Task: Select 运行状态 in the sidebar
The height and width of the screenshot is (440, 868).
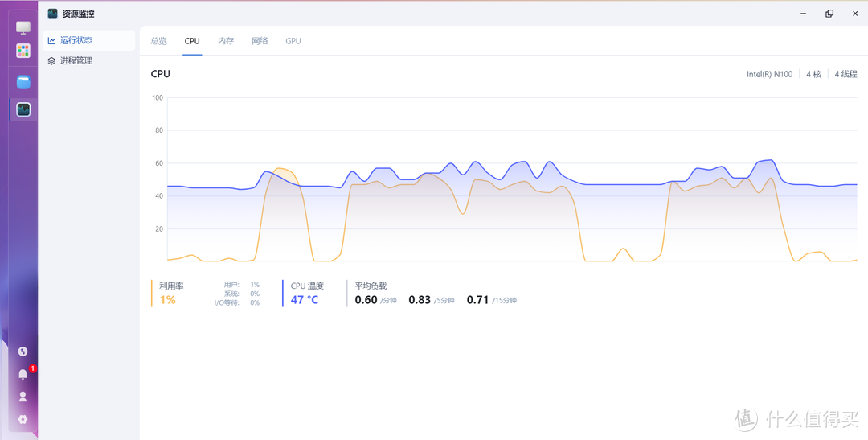Action: (88, 40)
